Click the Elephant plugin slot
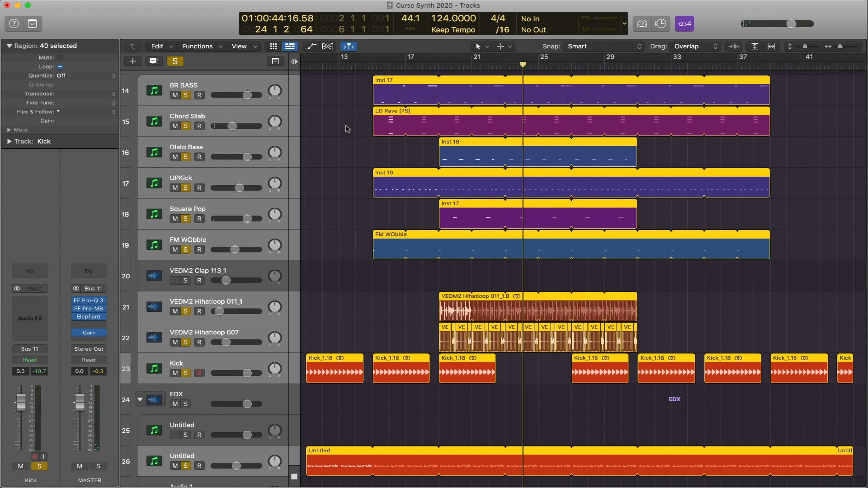Viewport: 868px width, 488px height. (x=89, y=317)
